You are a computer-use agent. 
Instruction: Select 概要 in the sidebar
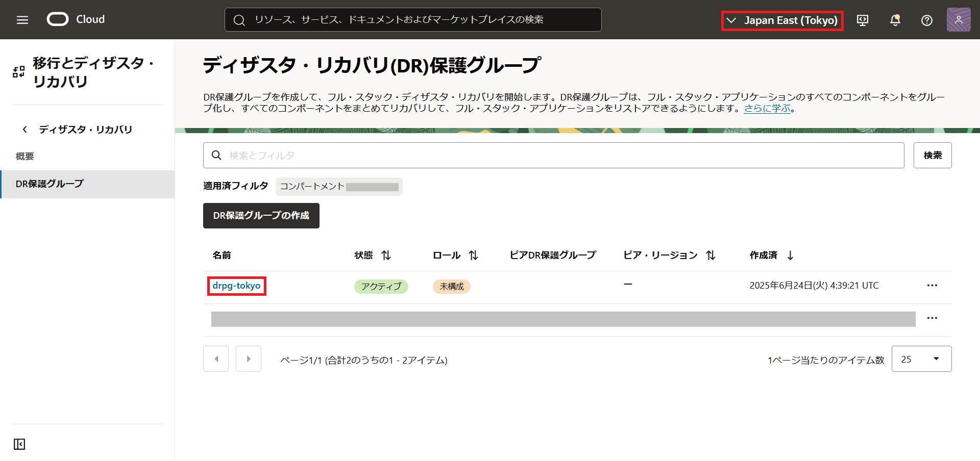tap(24, 156)
